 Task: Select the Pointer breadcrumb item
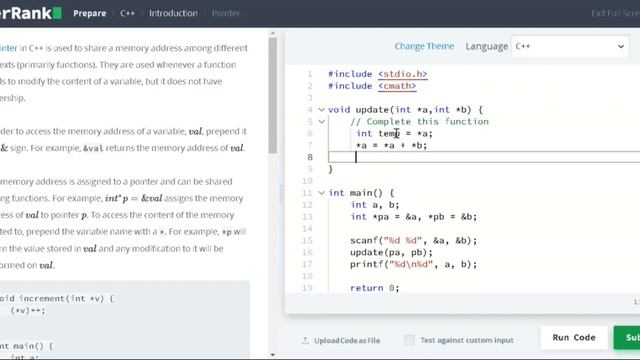point(226,13)
